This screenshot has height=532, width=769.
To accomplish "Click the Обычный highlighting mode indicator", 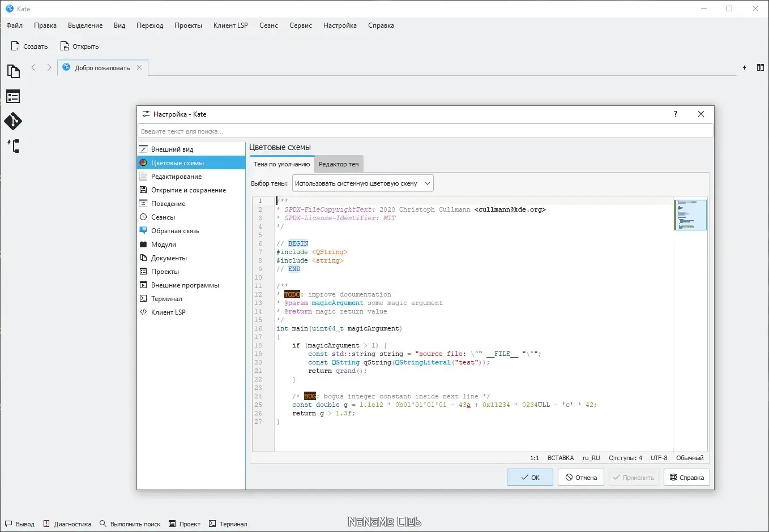I will 690,458.
